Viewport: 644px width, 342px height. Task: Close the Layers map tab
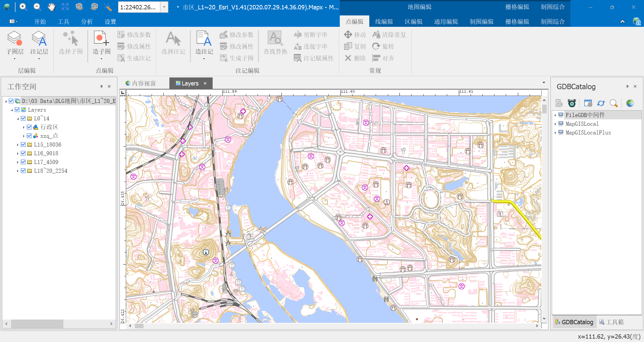[x=205, y=83]
